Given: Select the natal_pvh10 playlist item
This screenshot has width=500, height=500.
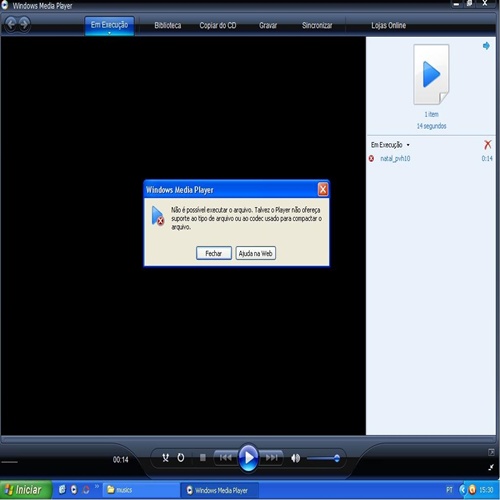Looking at the screenshot, I should pyautogui.click(x=395, y=159).
